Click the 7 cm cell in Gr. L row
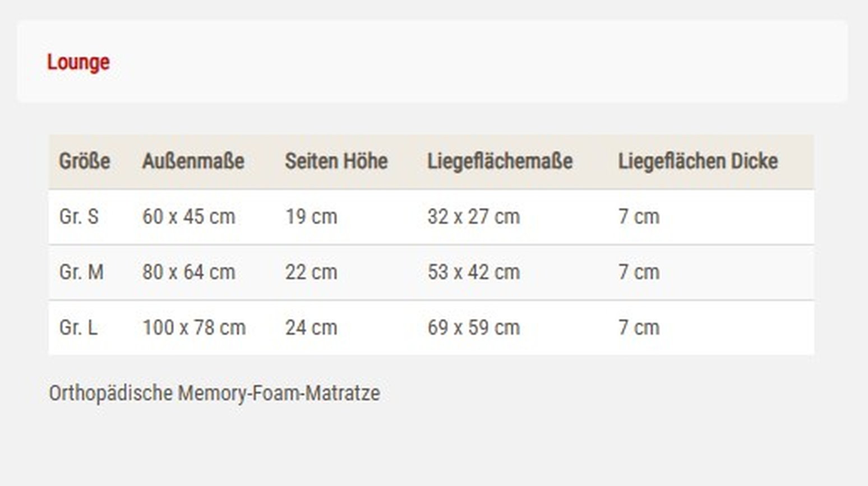This screenshot has width=868, height=486. tap(639, 327)
